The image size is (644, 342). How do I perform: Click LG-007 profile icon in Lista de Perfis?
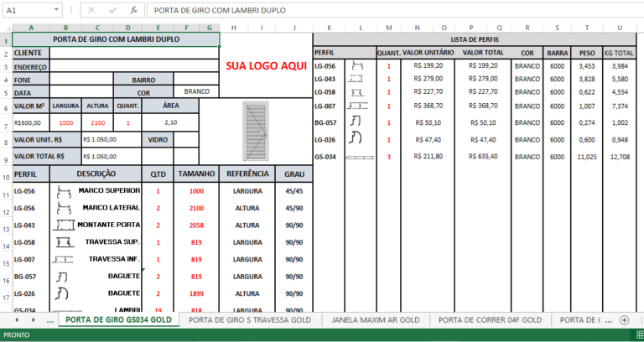coord(357,106)
